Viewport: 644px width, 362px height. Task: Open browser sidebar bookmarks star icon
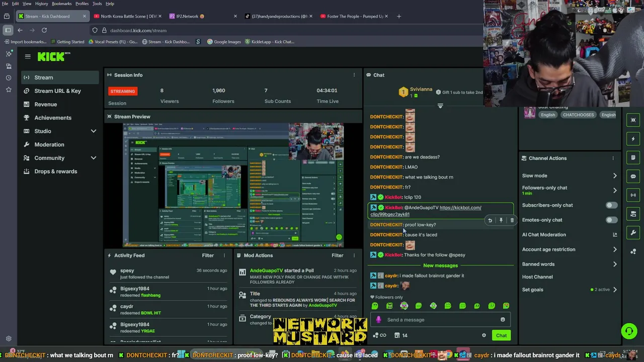(x=9, y=89)
